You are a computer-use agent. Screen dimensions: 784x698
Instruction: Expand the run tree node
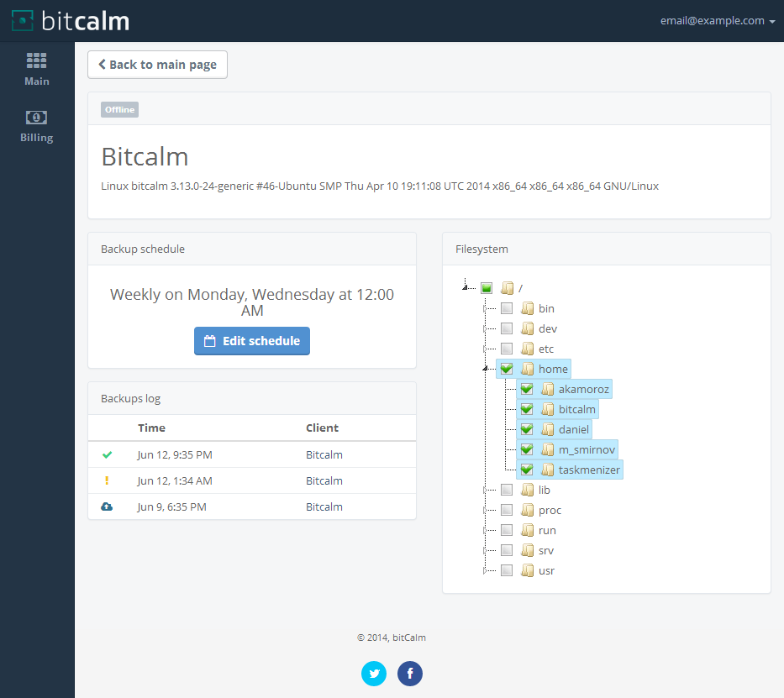point(485,530)
